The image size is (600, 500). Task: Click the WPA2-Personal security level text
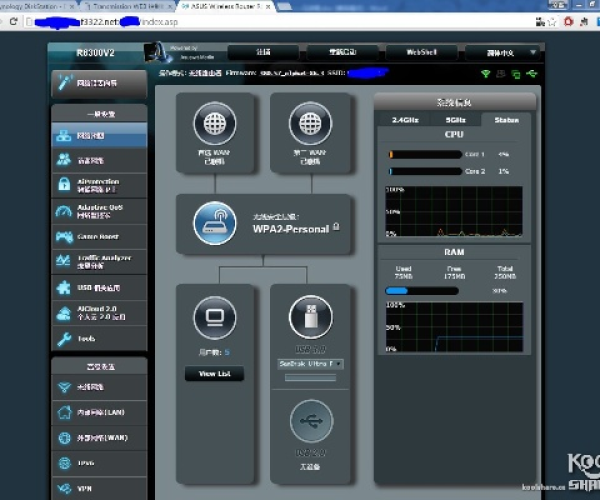point(291,229)
